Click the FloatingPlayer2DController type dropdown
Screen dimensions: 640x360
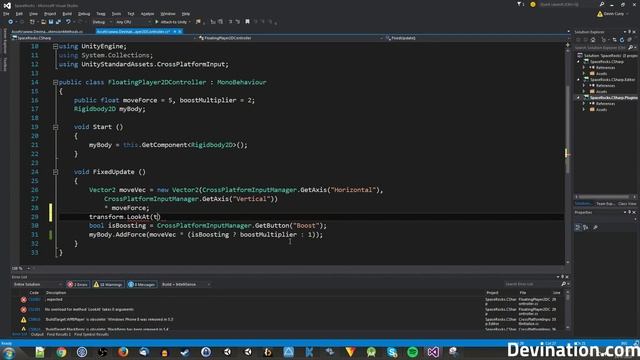click(290, 38)
